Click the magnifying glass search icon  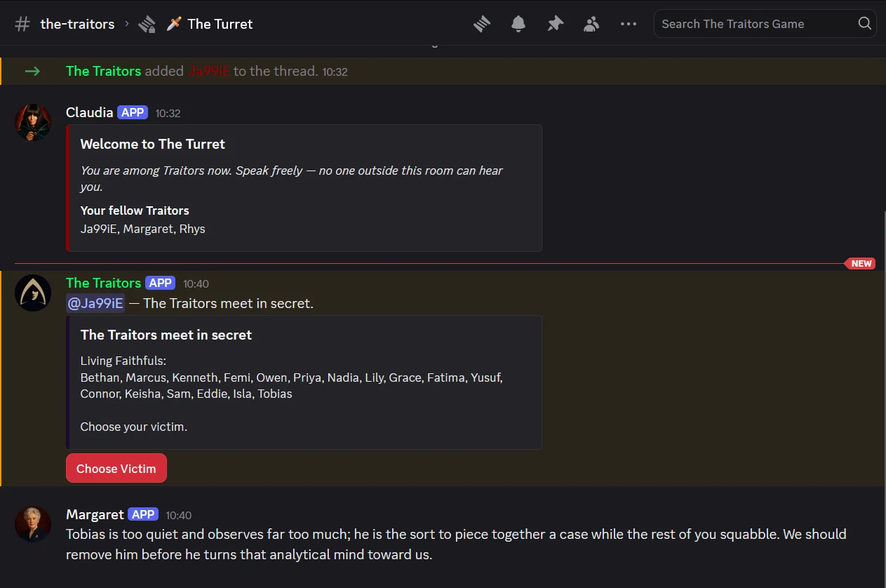point(865,24)
